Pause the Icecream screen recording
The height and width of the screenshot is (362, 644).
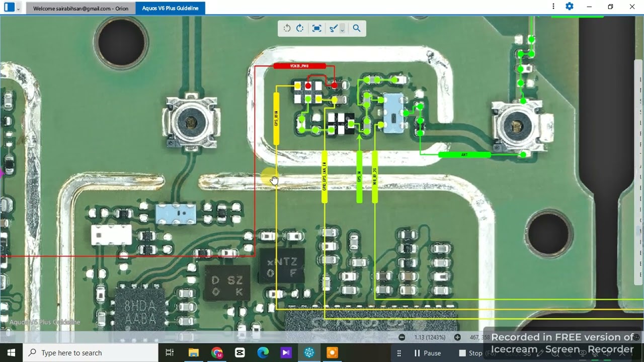click(x=427, y=353)
